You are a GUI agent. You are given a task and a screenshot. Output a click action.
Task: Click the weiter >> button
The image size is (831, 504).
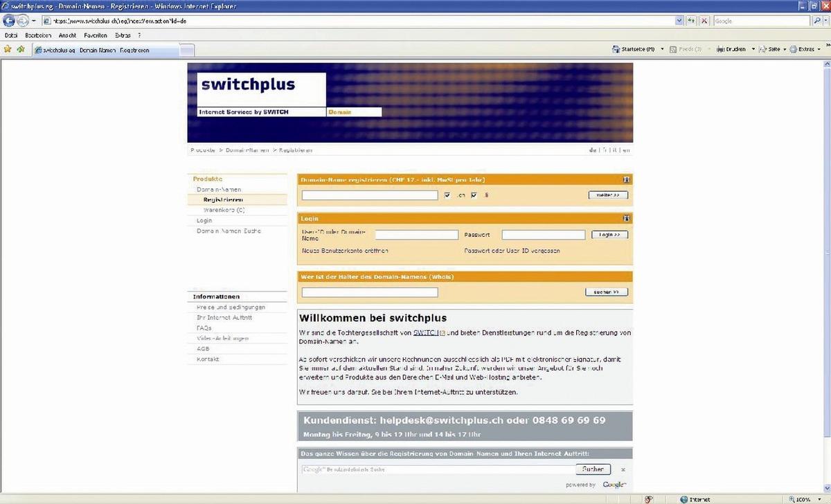(609, 195)
